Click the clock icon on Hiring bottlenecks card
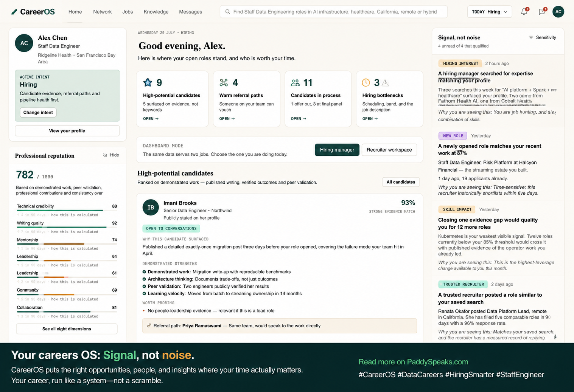This screenshot has height=392, width=574. click(366, 82)
